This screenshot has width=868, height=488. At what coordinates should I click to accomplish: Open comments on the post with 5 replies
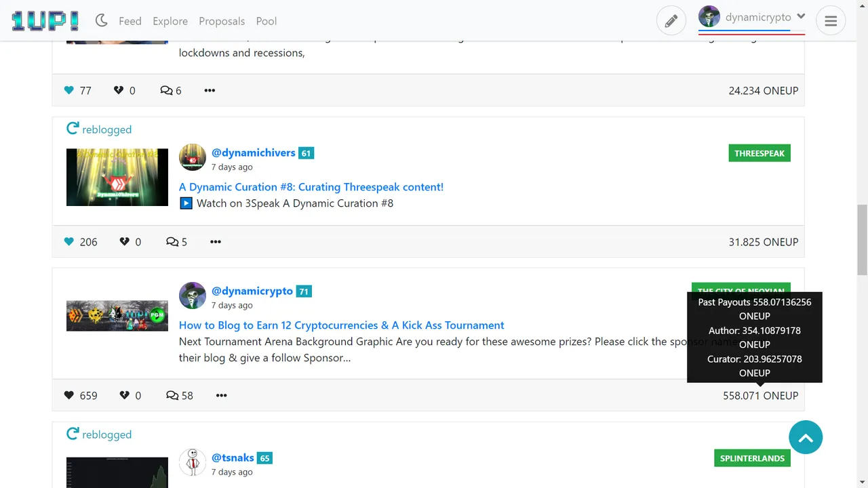(176, 242)
